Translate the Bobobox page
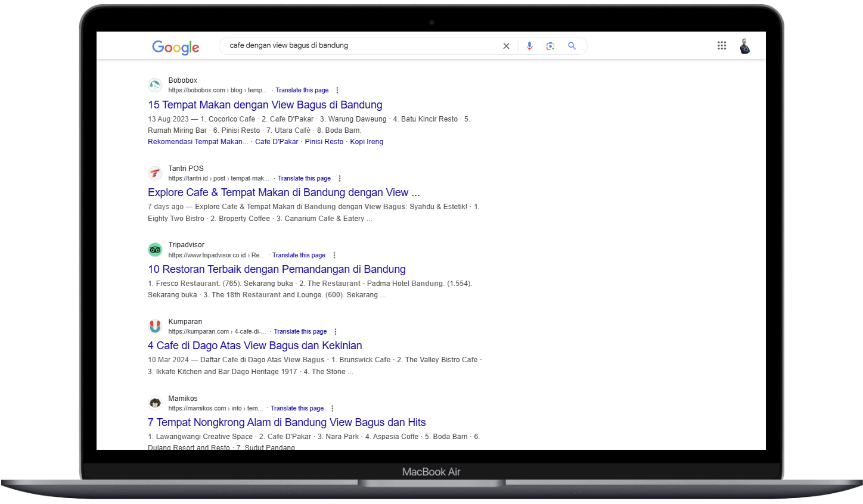Screen dimensions: 863x504 click(302, 91)
